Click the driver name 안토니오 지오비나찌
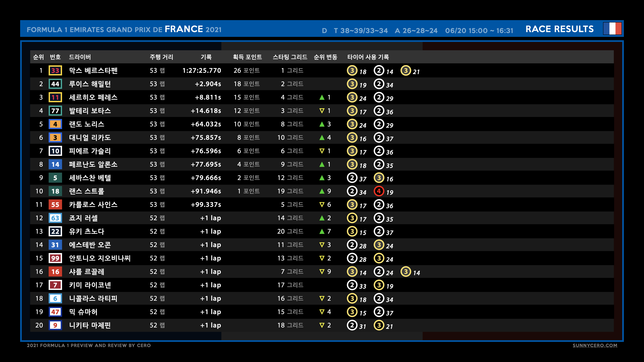Image resolution: width=644 pixels, height=362 pixels. coord(100,258)
